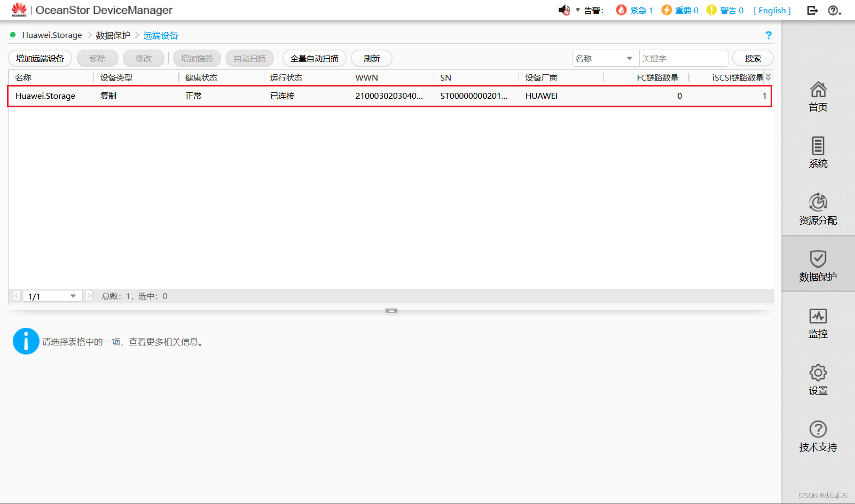
Task: View 重要 major alarms
Action: 680,10
